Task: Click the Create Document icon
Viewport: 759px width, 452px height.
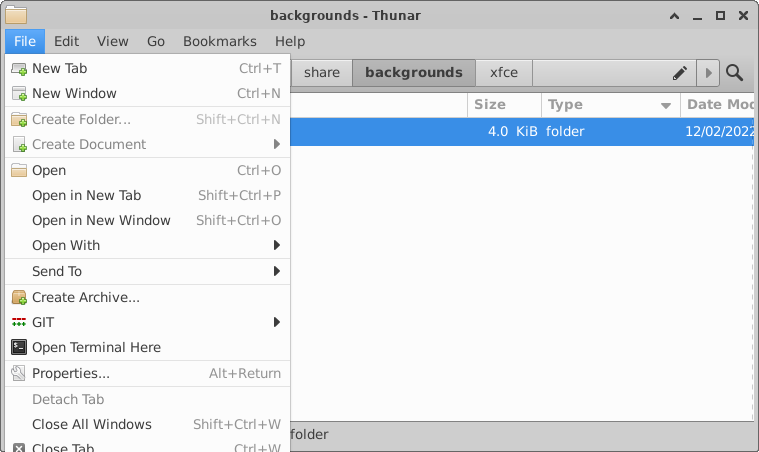Action: 19,144
